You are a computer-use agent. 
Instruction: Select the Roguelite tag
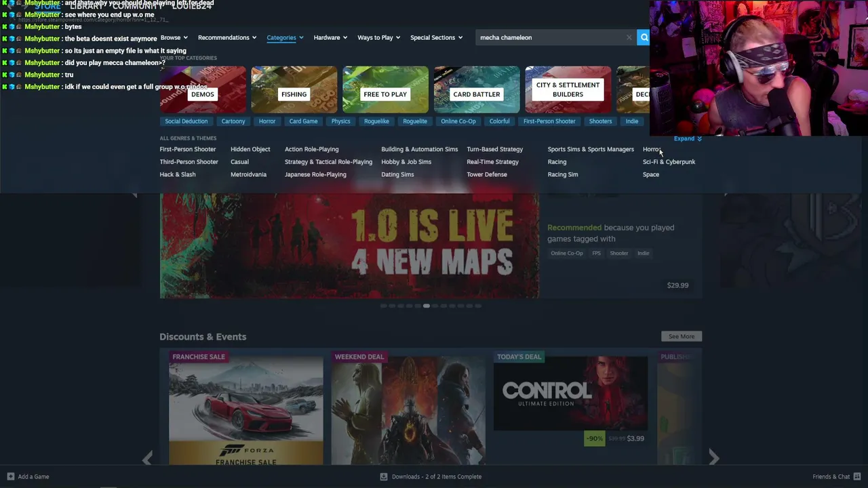click(x=415, y=121)
